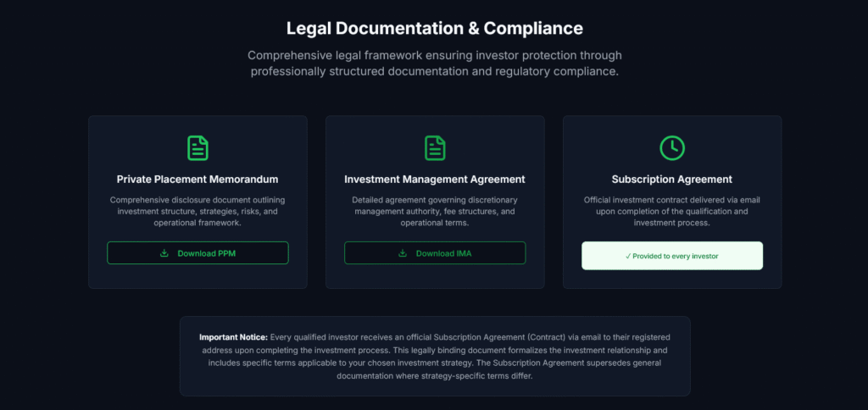
Task: Select the Private Placement Memorandum card title
Action: point(198,180)
